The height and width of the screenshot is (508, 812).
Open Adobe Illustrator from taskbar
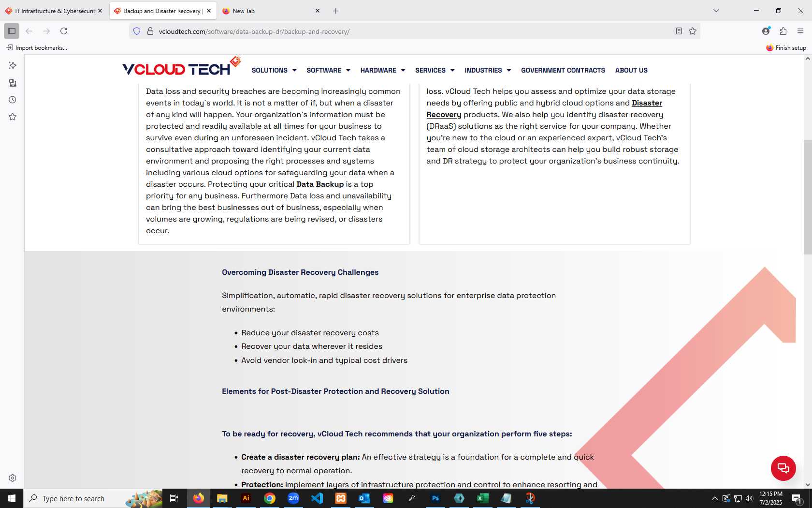tap(246, 498)
